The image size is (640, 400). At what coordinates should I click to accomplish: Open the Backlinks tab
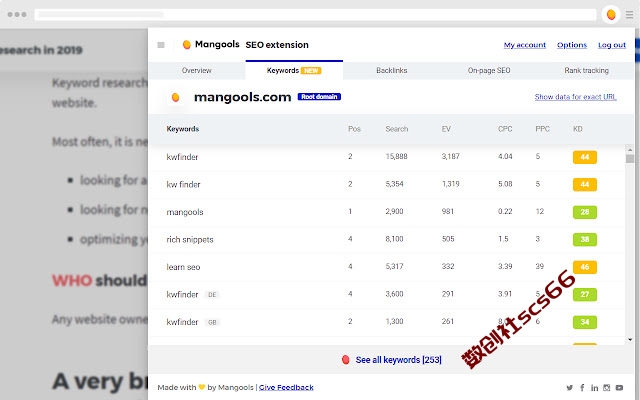coord(391,70)
